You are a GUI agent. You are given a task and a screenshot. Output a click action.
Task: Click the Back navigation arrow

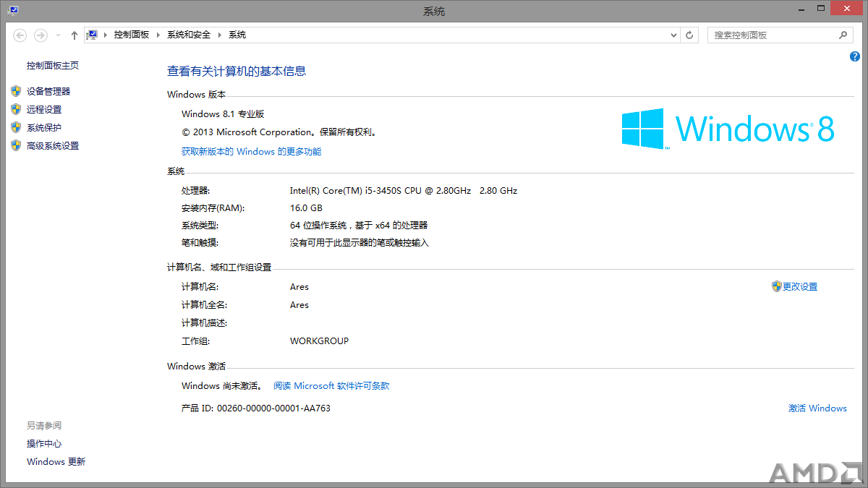click(x=20, y=35)
